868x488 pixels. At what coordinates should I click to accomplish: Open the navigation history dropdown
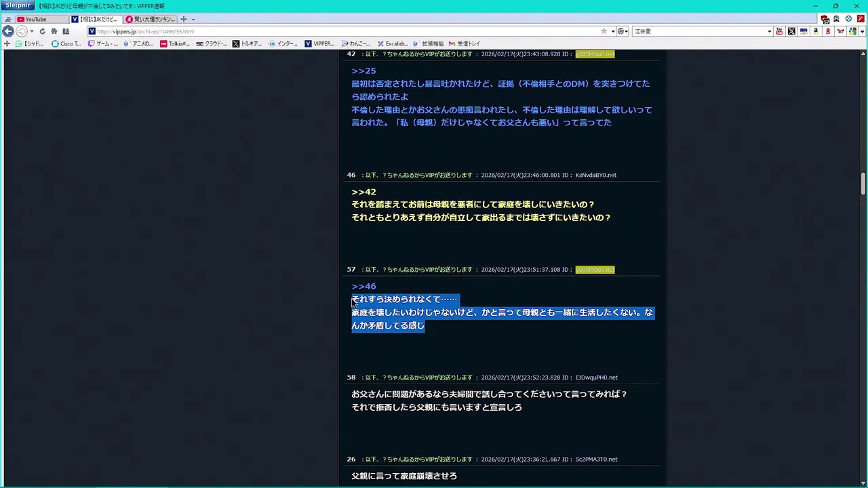[x=32, y=31]
